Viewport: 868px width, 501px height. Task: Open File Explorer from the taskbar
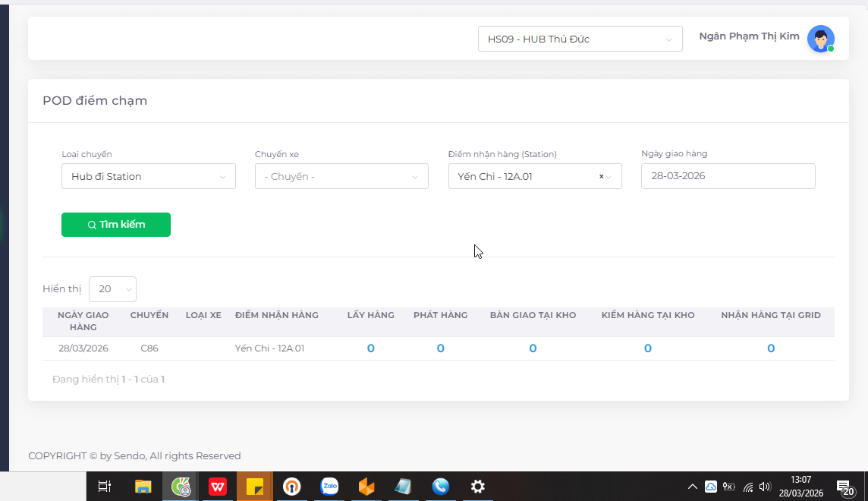[143, 487]
